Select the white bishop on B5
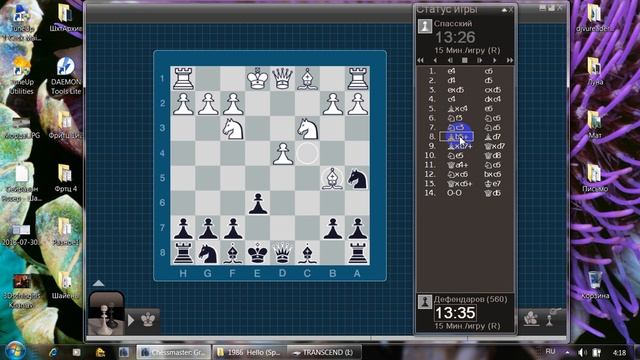Viewport: 640px width, 360px height. pyautogui.click(x=333, y=178)
